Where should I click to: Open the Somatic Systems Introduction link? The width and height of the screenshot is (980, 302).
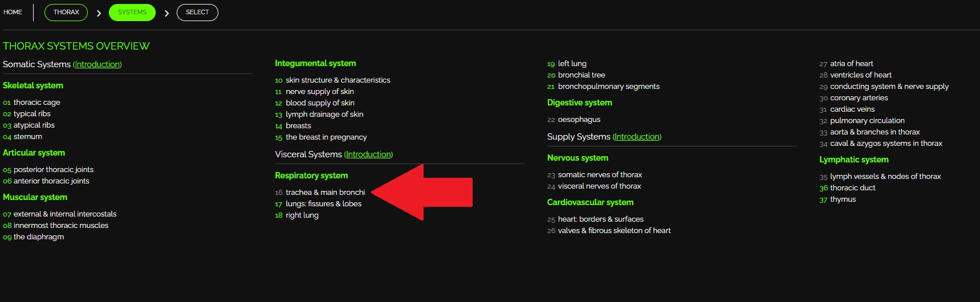pyautogui.click(x=97, y=64)
